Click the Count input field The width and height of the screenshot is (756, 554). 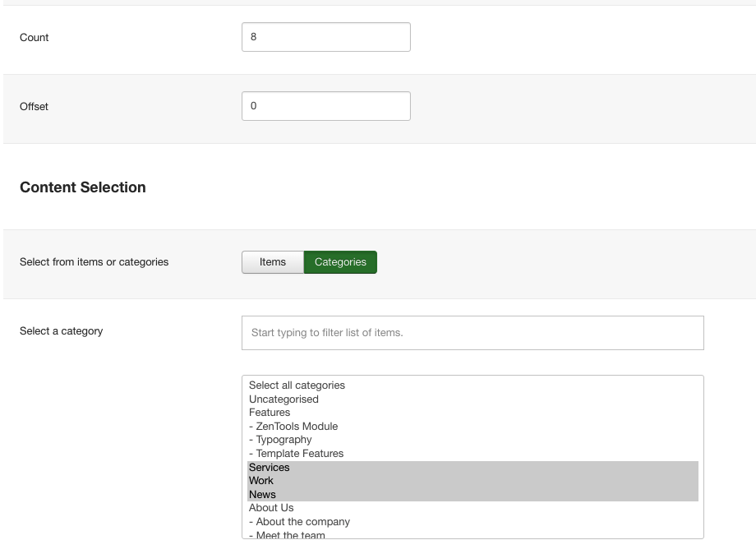(x=326, y=37)
